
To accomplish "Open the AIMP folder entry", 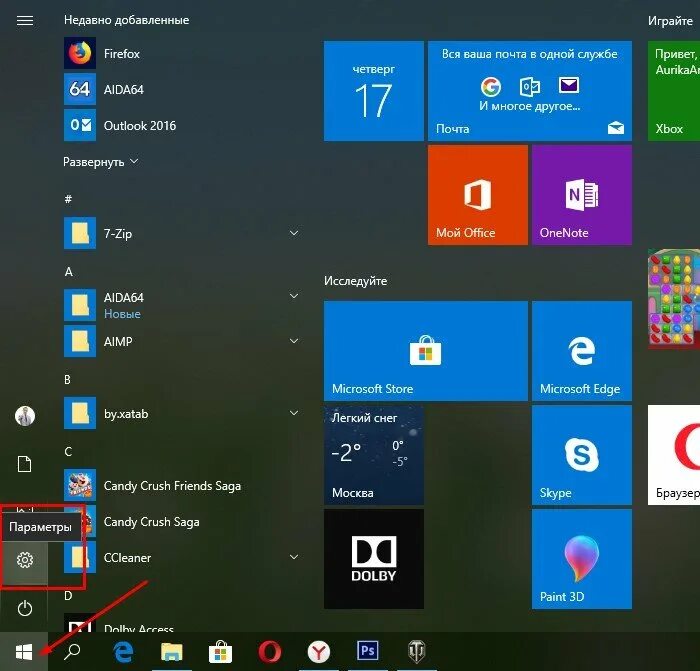I will (x=181, y=341).
